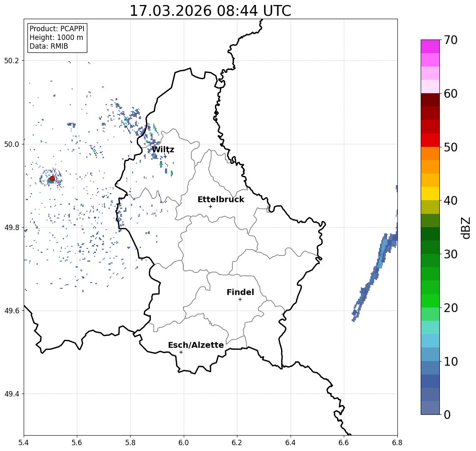Click the 49.8 latitude tick label
476x451 pixels.
tap(11, 227)
